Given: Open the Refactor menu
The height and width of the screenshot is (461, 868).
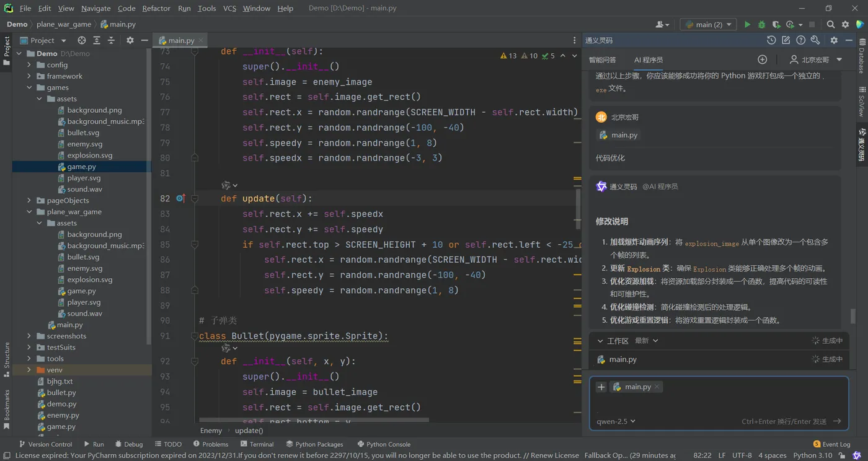Looking at the screenshot, I should [156, 8].
